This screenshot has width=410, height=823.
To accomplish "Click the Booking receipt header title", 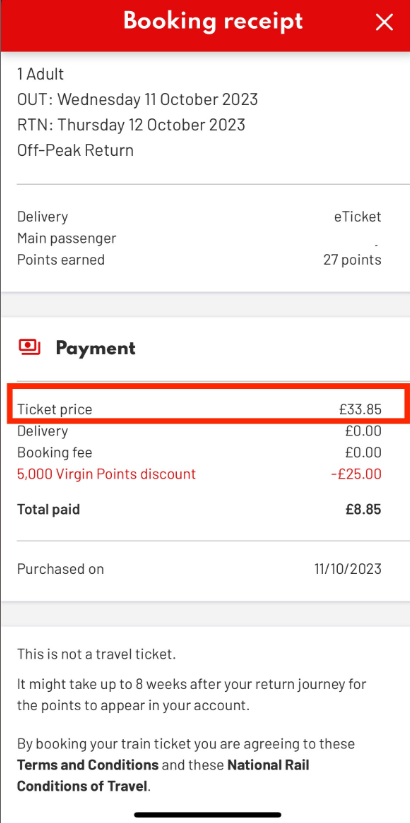I will click(x=213, y=22).
